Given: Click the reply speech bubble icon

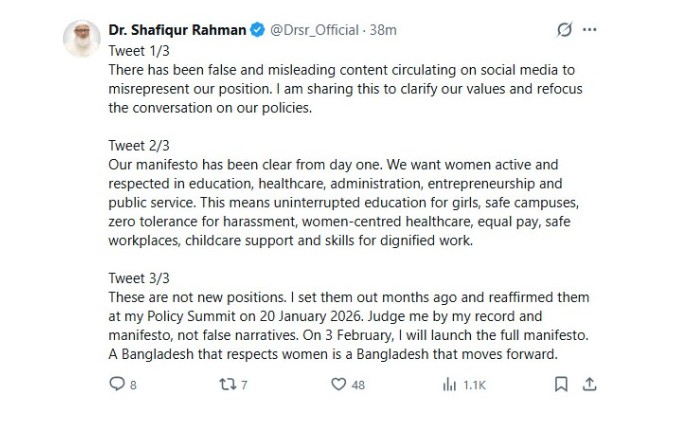Looking at the screenshot, I should click(x=116, y=383).
